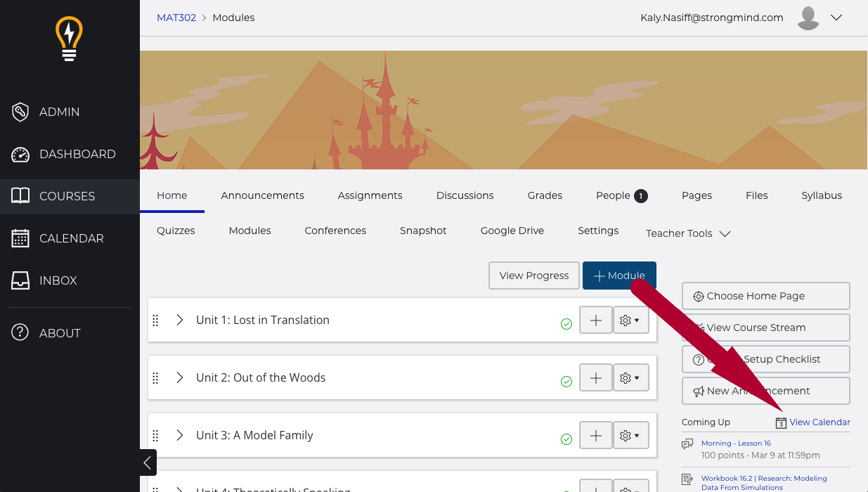Switch to the Announcements tab
868x492 pixels.
[262, 195]
